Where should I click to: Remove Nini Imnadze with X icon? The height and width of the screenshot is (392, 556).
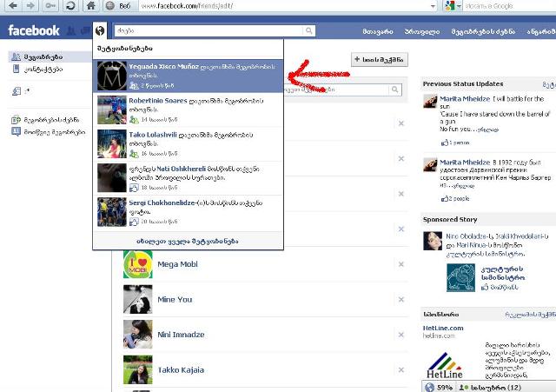click(x=401, y=335)
